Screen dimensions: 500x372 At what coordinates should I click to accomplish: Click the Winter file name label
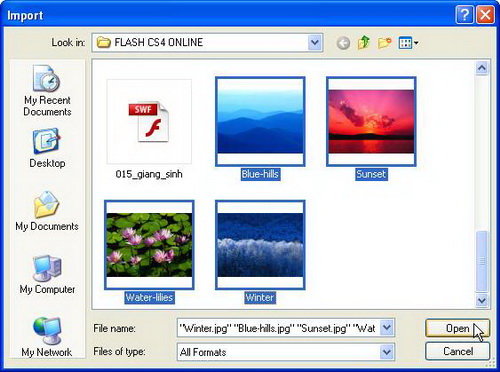pyautogui.click(x=260, y=297)
